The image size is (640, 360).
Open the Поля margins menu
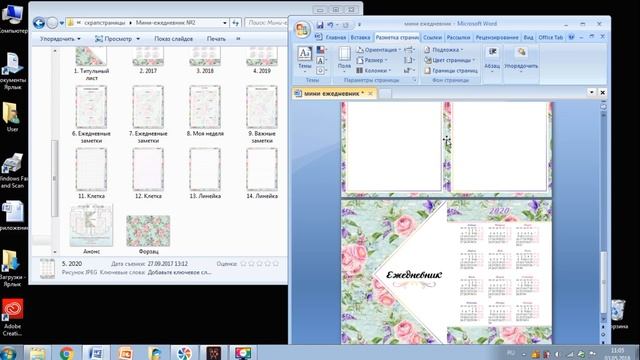[344, 60]
